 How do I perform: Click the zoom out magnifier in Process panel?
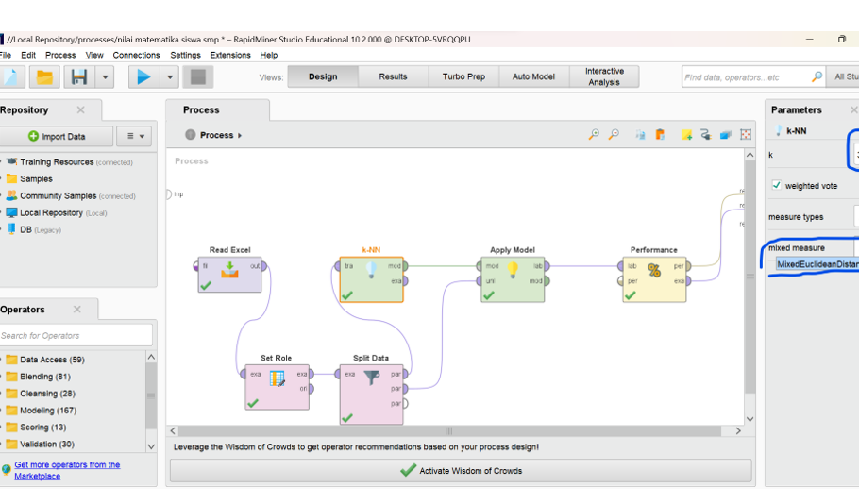coord(615,135)
